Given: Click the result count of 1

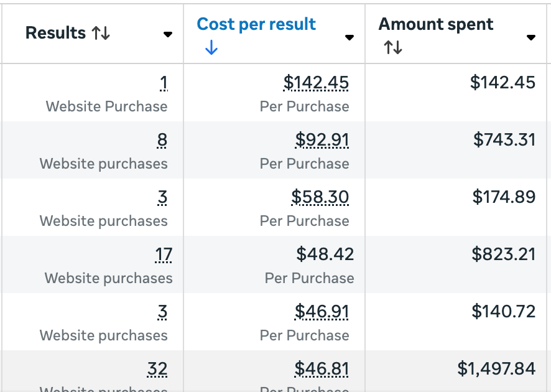Looking at the screenshot, I should tap(163, 83).
